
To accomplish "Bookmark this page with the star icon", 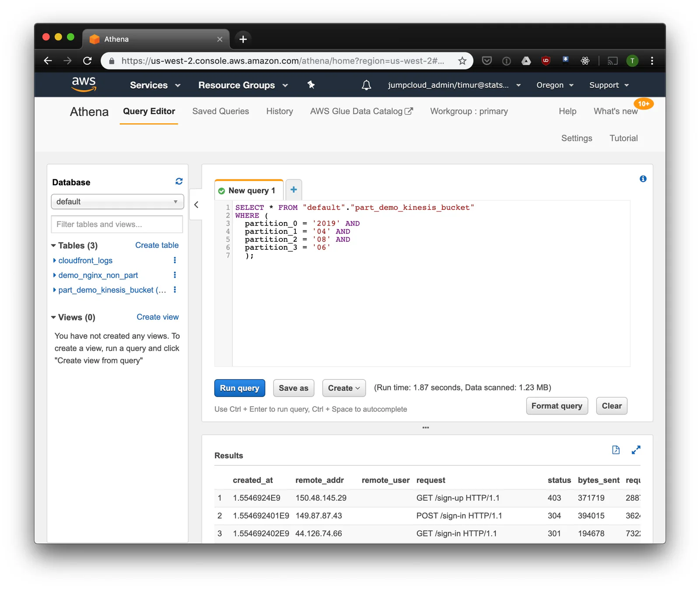I will (x=462, y=61).
